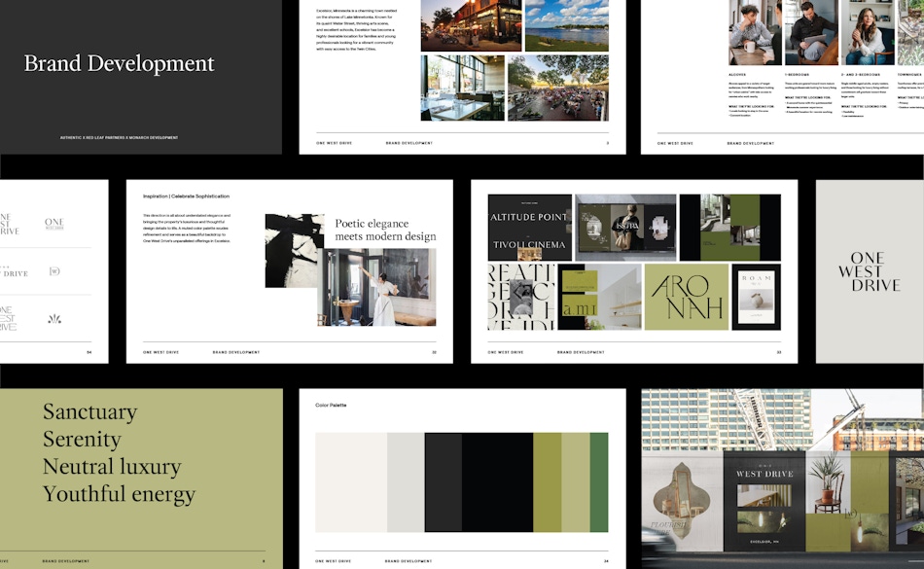The image size is (924, 569).
Task: Select the potted plant hoarding panel
Action: coord(828,482)
